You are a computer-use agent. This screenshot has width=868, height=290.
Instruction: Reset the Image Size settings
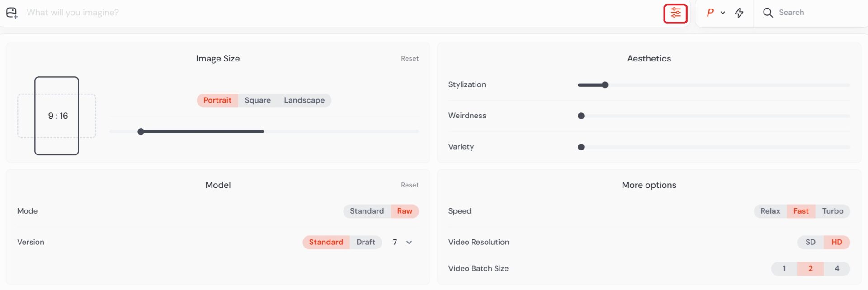pos(410,59)
